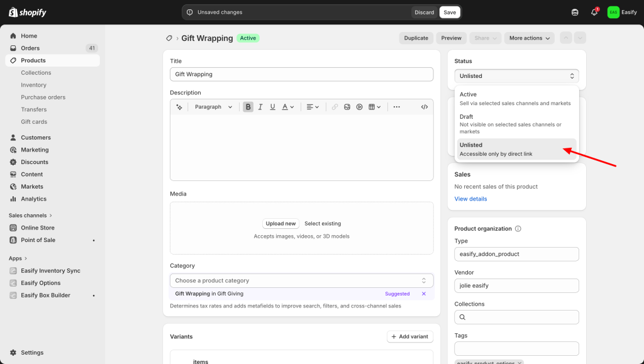Open the Paragraph style dropdown
The width and height of the screenshot is (644, 364).
pos(213,107)
